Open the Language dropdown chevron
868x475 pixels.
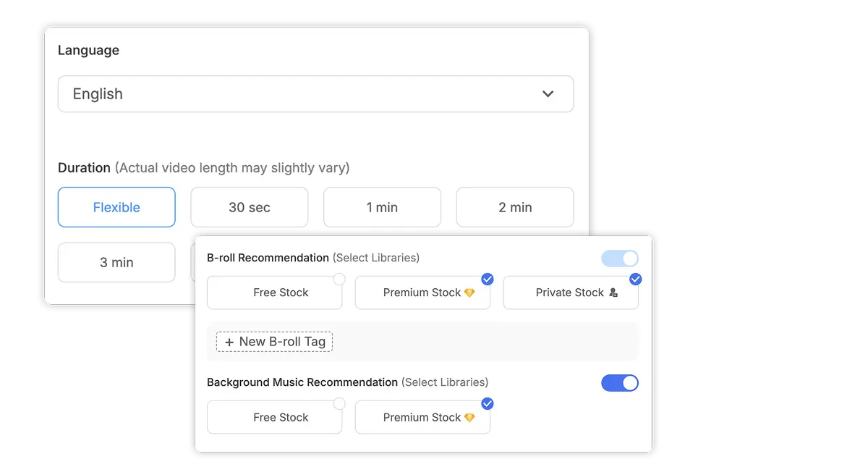click(548, 94)
